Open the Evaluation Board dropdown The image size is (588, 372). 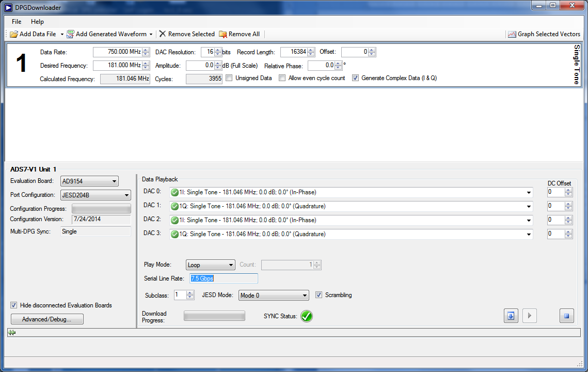[89, 181]
